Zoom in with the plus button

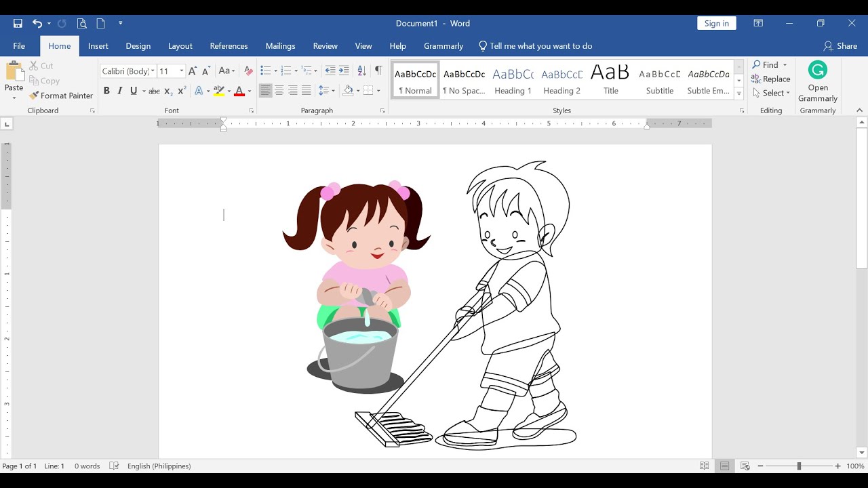coord(838,466)
